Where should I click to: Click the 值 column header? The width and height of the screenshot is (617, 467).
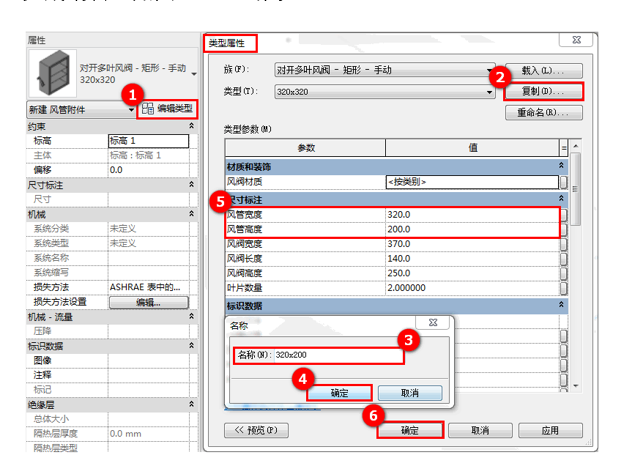473,148
